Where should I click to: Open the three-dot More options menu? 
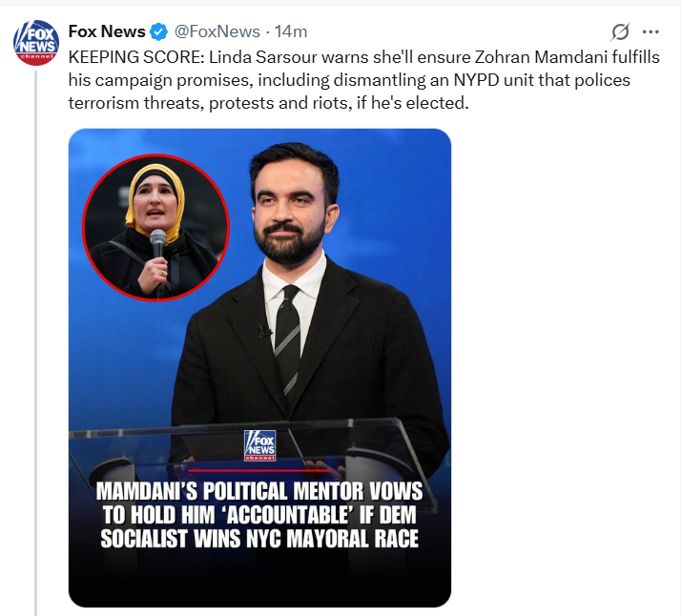651,31
